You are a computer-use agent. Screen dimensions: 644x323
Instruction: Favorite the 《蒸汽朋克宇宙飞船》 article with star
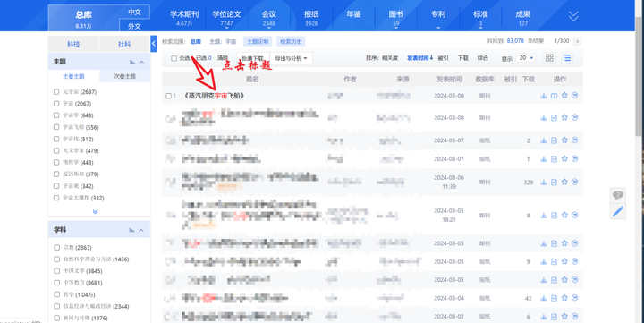point(564,96)
